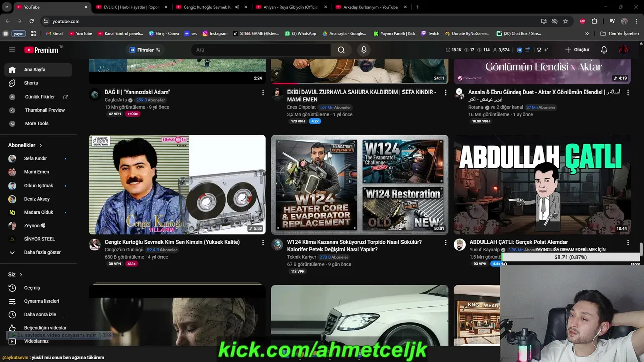Image resolution: width=644 pixels, height=362 pixels.
Task: Click the crossed-eye icon in address bar
Action: click(x=554, y=21)
